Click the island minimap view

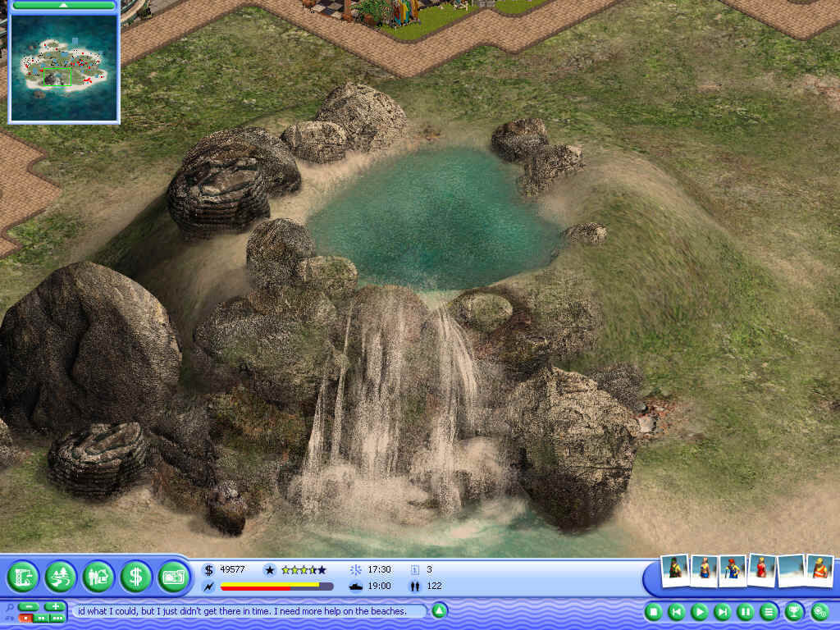64,67
